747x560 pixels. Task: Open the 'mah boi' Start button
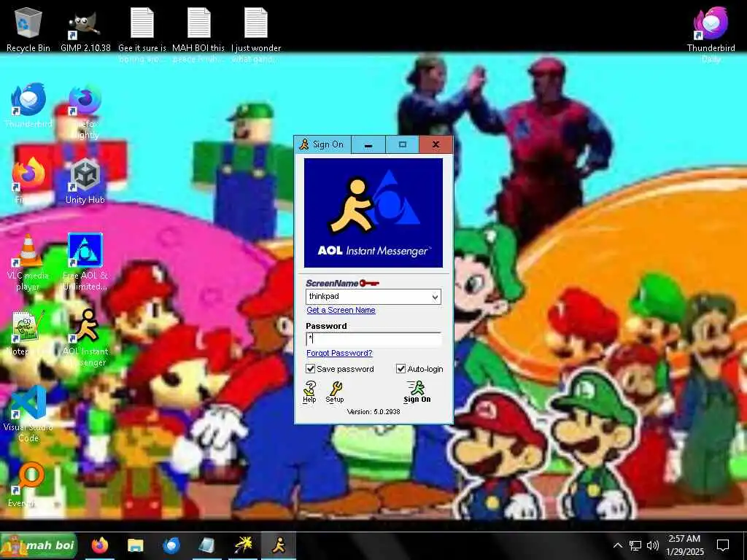pyautogui.click(x=38, y=545)
